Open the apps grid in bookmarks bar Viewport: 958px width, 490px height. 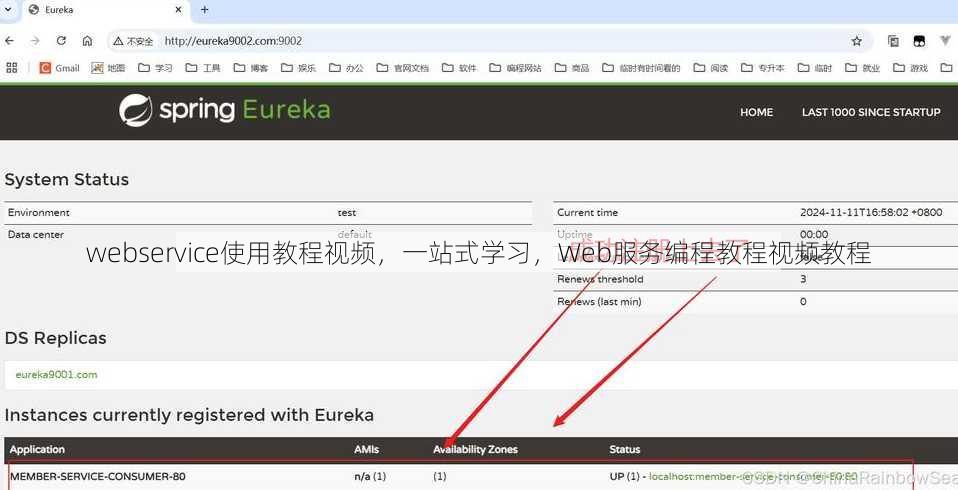click(12, 67)
